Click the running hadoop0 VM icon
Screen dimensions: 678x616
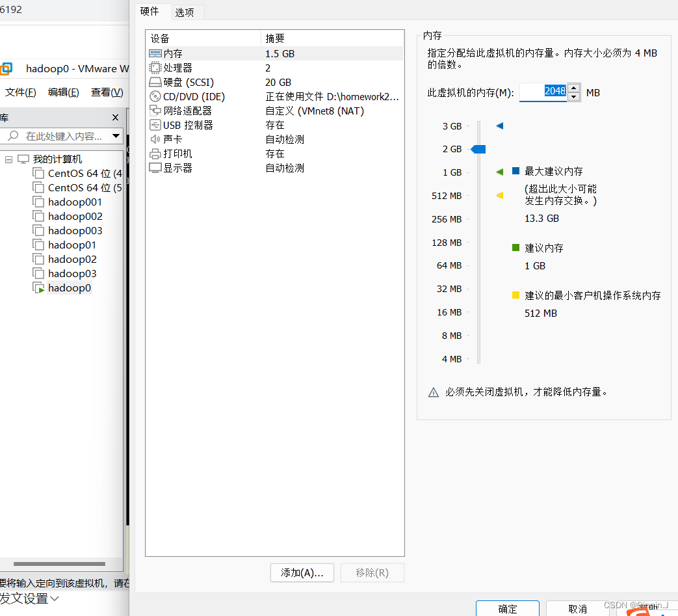(x=38, y=288)
